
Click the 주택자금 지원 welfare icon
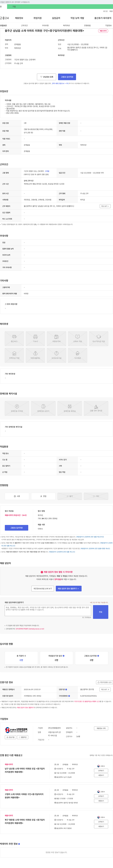[14, 355]
